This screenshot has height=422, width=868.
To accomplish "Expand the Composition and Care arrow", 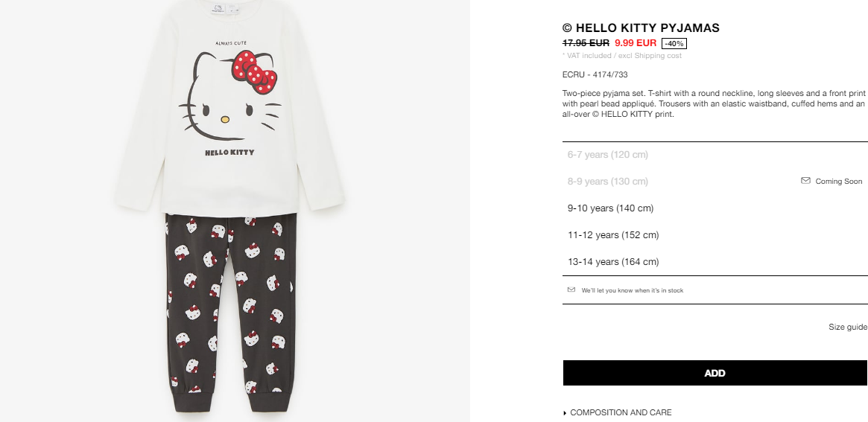I will click(x=565, y=412).
